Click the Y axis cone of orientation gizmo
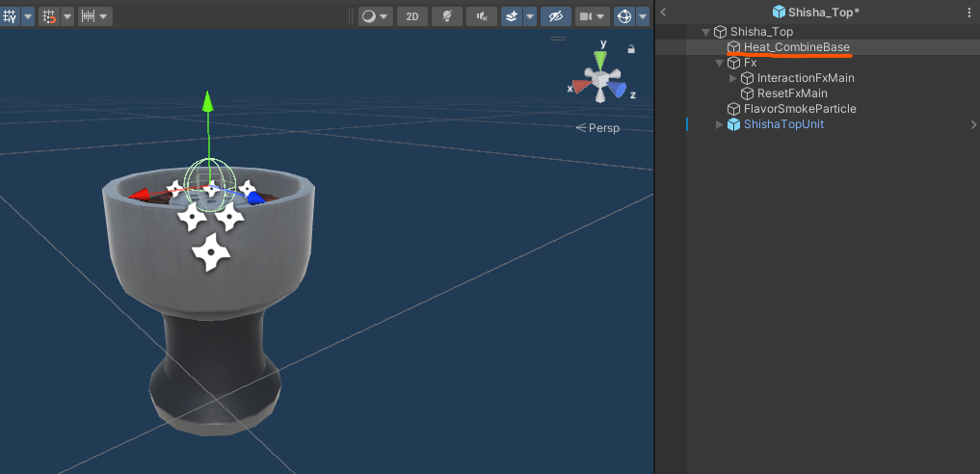This screenshot has width=980, height=474. (600, 61)
